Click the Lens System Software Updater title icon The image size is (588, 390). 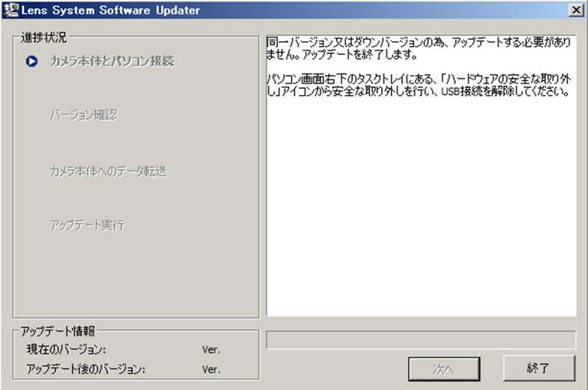(10, 10)
